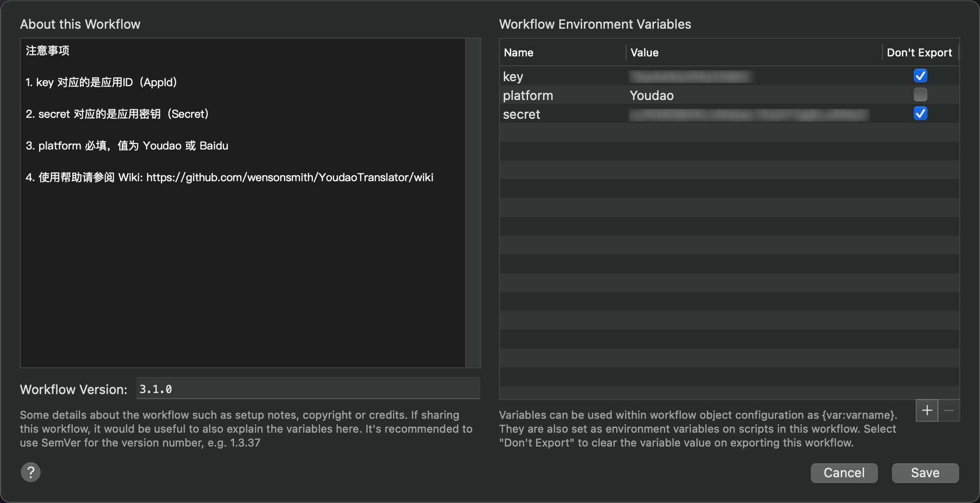The height and width of the screenshot is (503, 980).
Task: Click the blurred secret value cell
Action: [748, 115]
